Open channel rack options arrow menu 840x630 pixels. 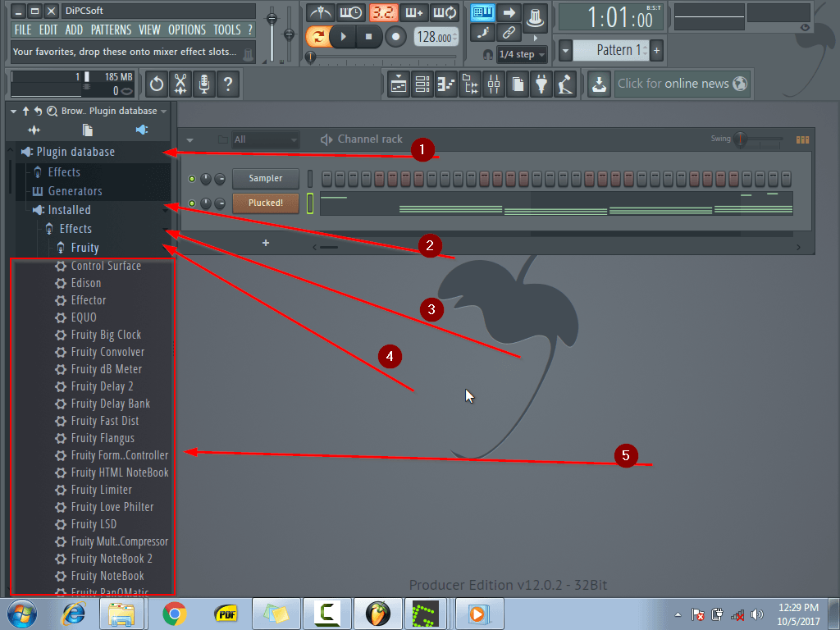(x=190, y=140)
